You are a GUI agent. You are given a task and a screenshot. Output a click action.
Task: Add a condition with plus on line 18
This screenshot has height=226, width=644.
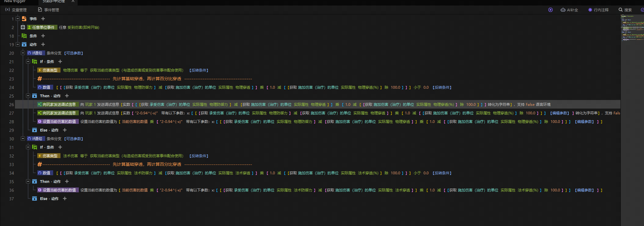click(43, 36)
